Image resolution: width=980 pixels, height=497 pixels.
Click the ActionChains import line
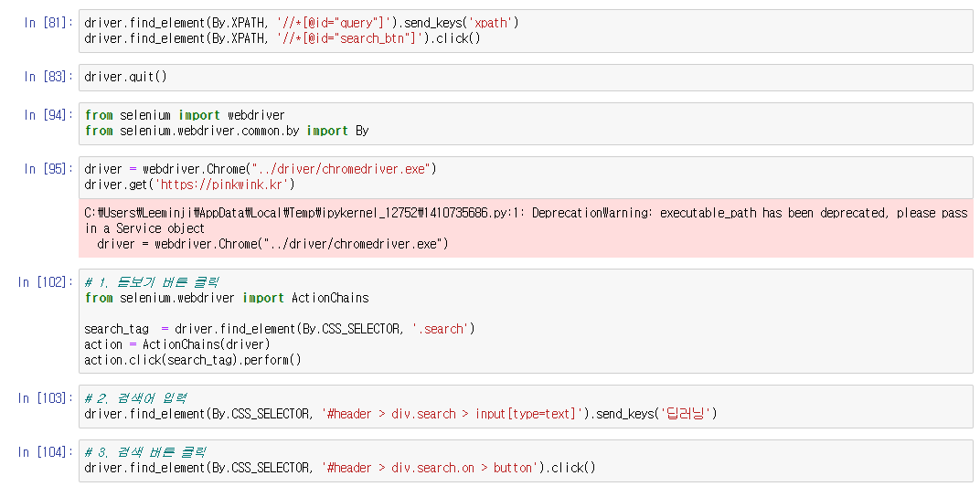click(x=227, y=298)
